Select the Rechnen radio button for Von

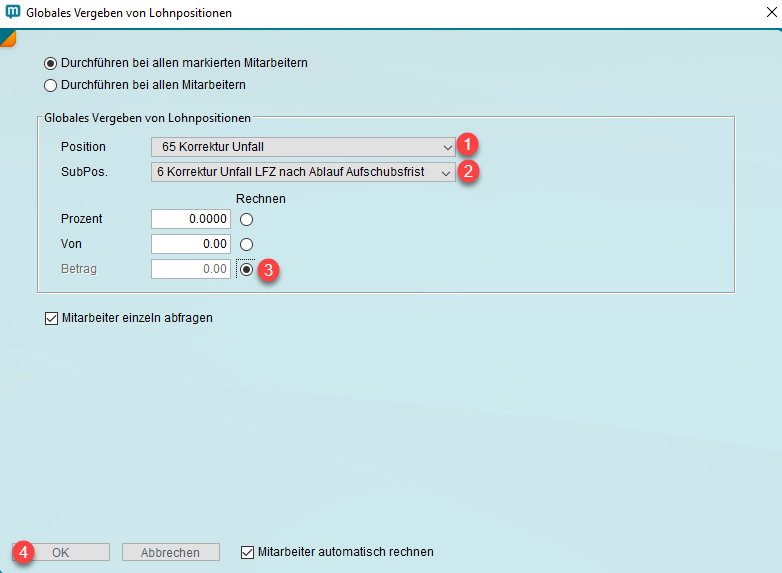point(246,244)
